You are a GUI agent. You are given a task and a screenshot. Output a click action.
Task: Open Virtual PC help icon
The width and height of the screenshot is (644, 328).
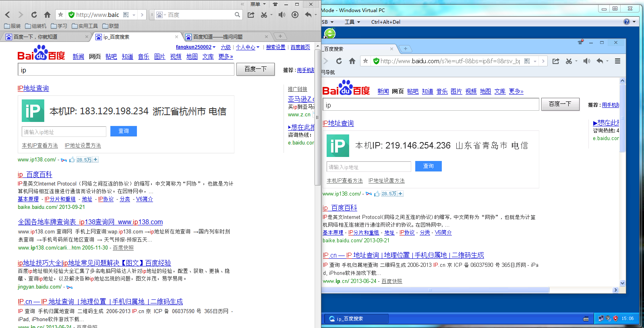[x=627, y=22]
